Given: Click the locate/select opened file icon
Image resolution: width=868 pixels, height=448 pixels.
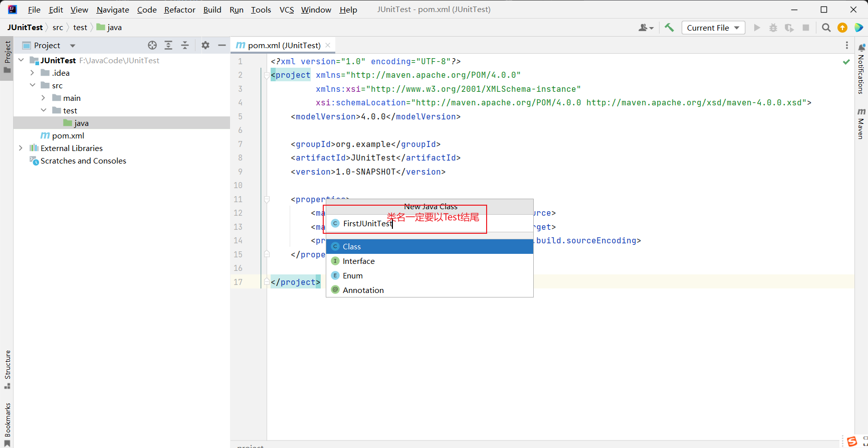Looking at the screenshot, I should pyautogui.click(x=152, y=45).
